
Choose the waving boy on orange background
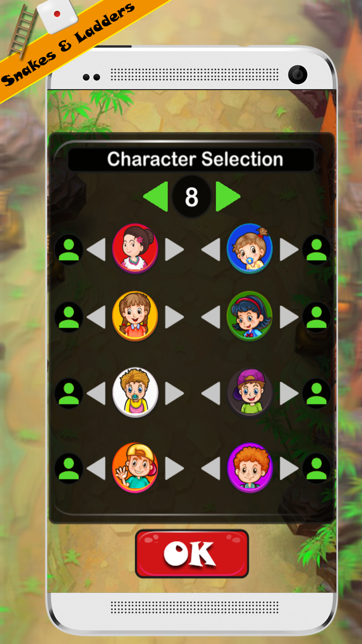click(135, 468)
